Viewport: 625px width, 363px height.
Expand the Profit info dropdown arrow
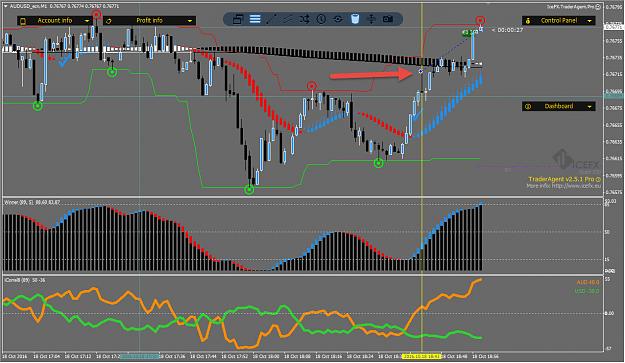pos(190,21)
